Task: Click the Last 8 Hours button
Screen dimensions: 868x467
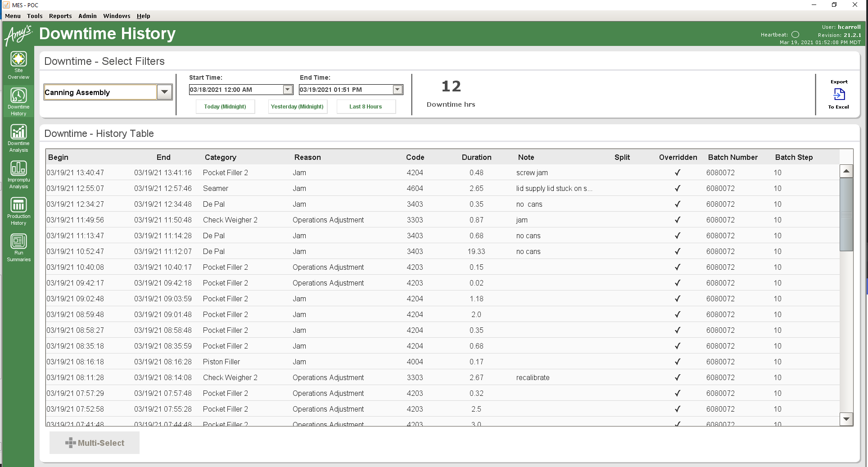Action: 366,107
